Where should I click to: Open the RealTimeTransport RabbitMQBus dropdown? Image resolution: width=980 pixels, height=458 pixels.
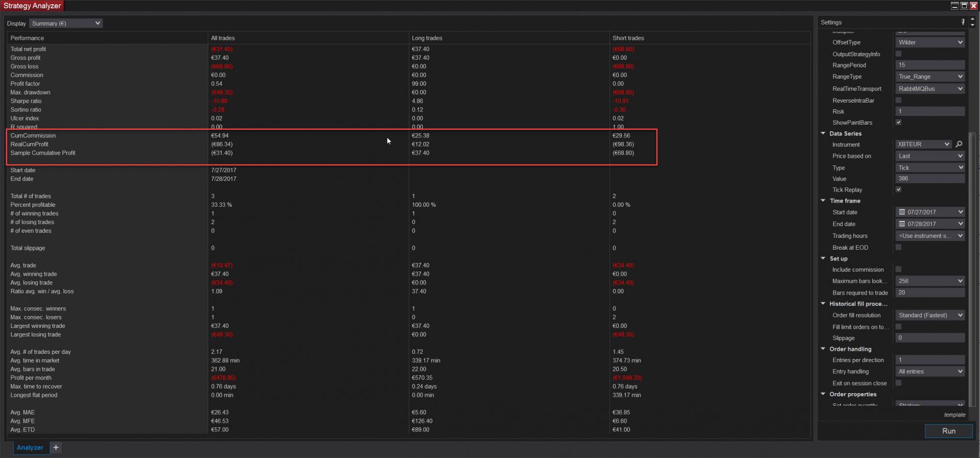point(930,89)
